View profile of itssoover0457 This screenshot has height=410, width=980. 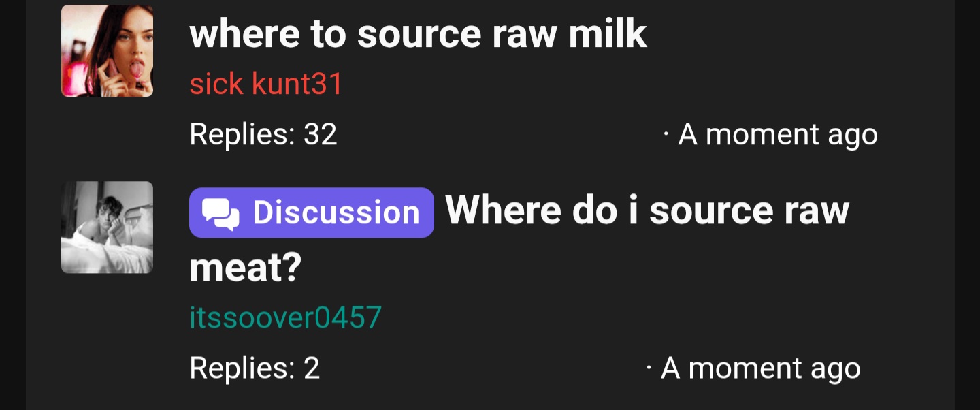click(285, 317)
